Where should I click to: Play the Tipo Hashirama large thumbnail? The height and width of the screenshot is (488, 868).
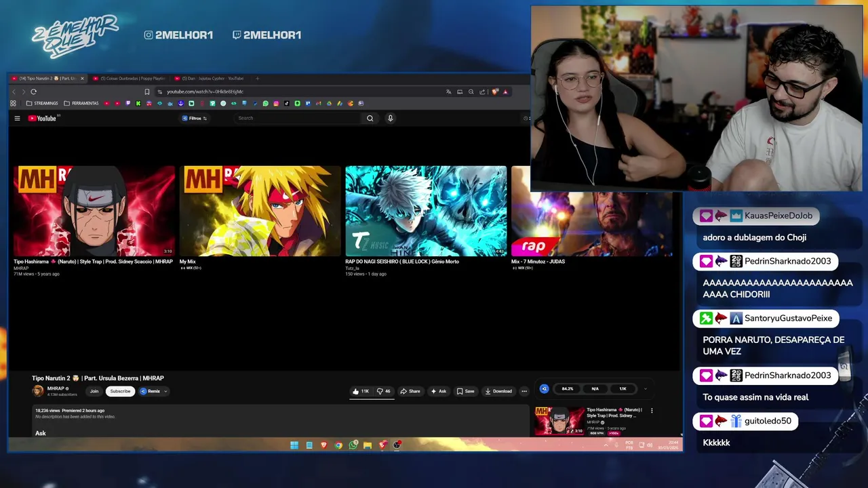94,211
